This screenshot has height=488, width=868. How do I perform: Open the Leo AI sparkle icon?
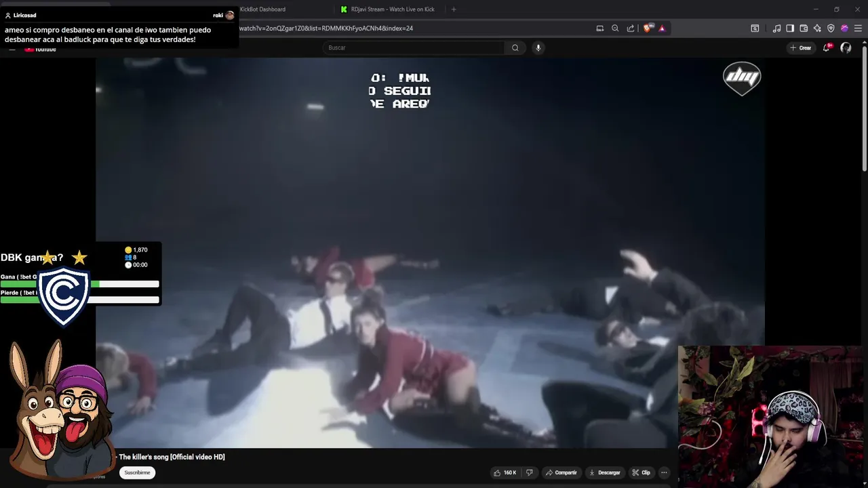[817, 28]
